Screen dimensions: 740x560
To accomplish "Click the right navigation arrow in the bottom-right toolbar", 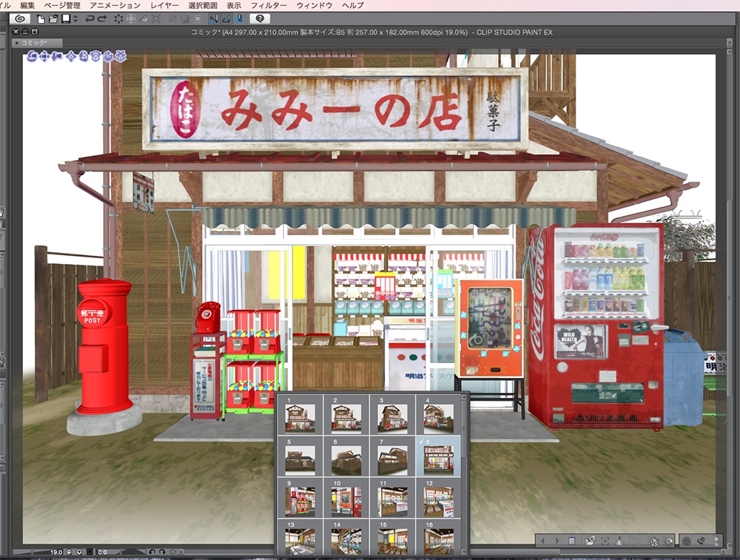I will [556, 542].
